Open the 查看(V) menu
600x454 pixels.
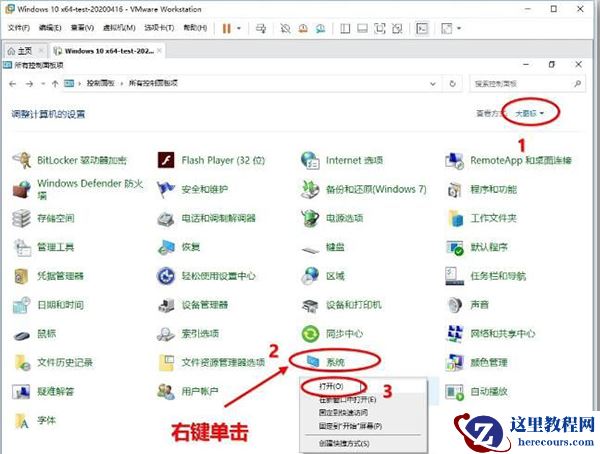click(x=82, y=28)
